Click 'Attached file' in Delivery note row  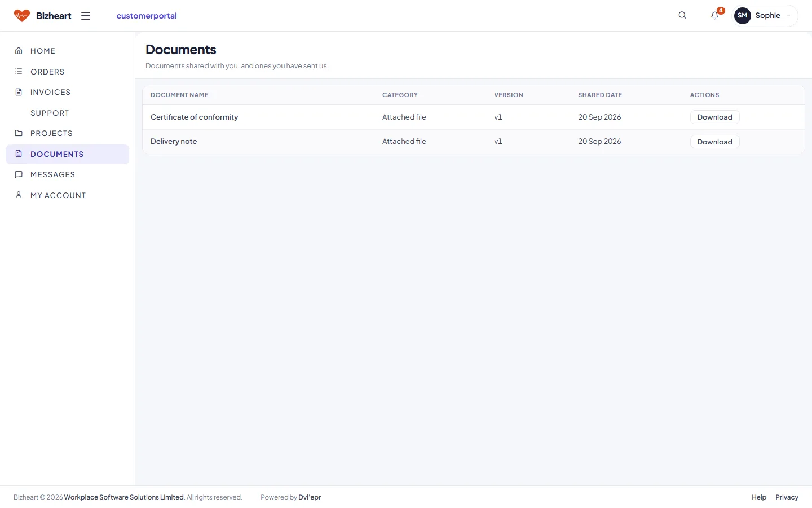(404, 142)
